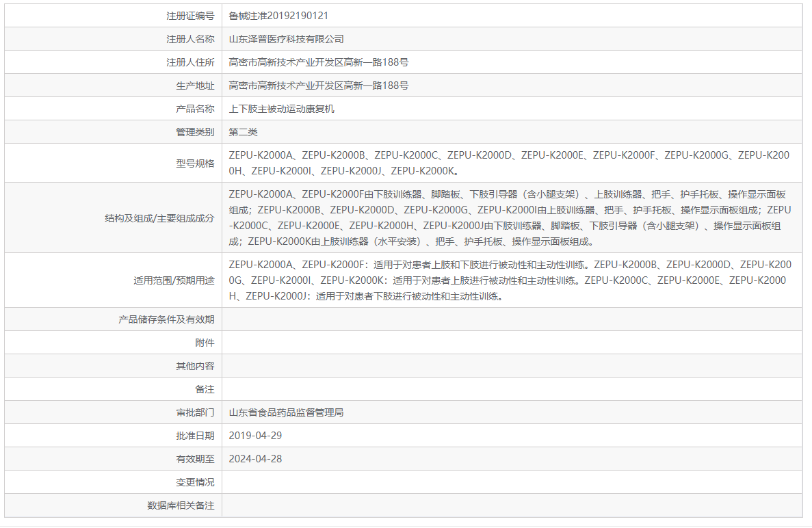The height and width of the screenshot is (528, 812).
Task: Click the 有效期至 label
Action: [195, 459]
